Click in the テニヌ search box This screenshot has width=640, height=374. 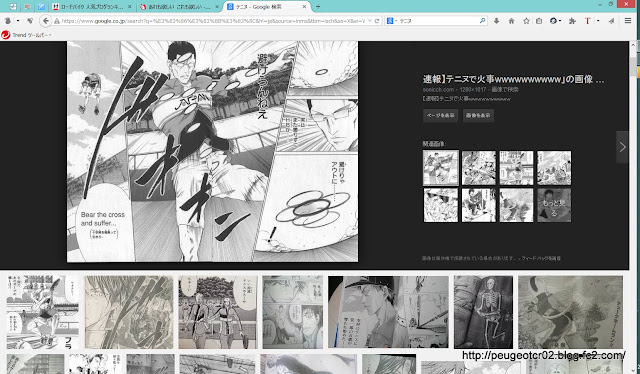click(438, 21)
